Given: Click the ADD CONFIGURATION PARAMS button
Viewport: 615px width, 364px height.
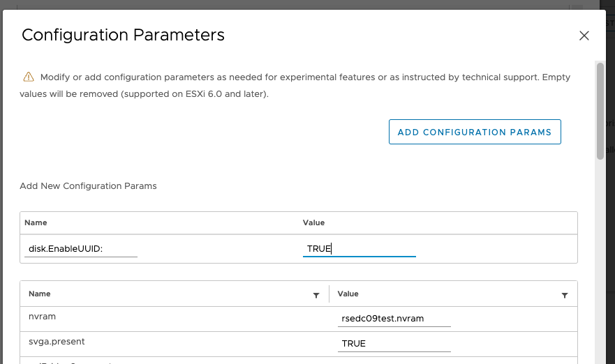Looking at the screenshot, I should [x=475, y=132].
